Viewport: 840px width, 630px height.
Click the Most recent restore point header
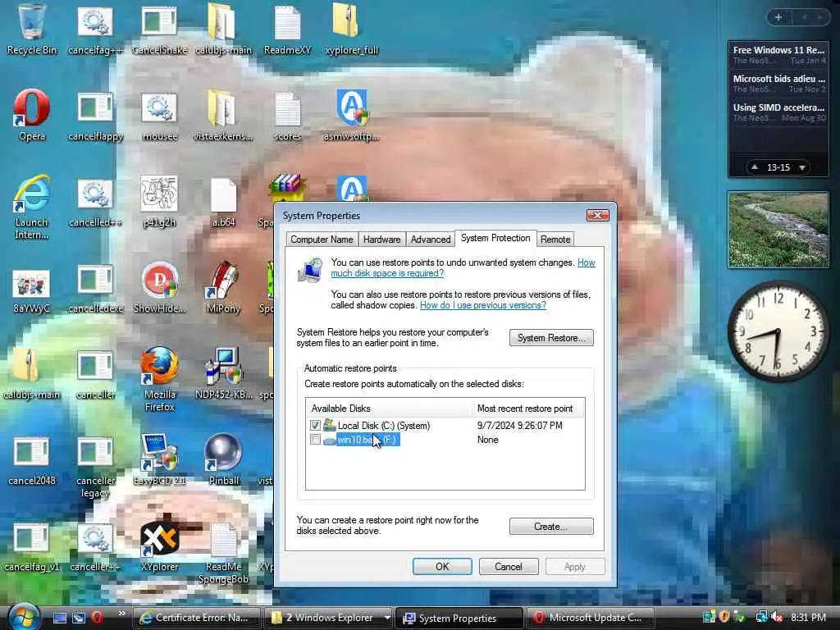pos(528,409)
